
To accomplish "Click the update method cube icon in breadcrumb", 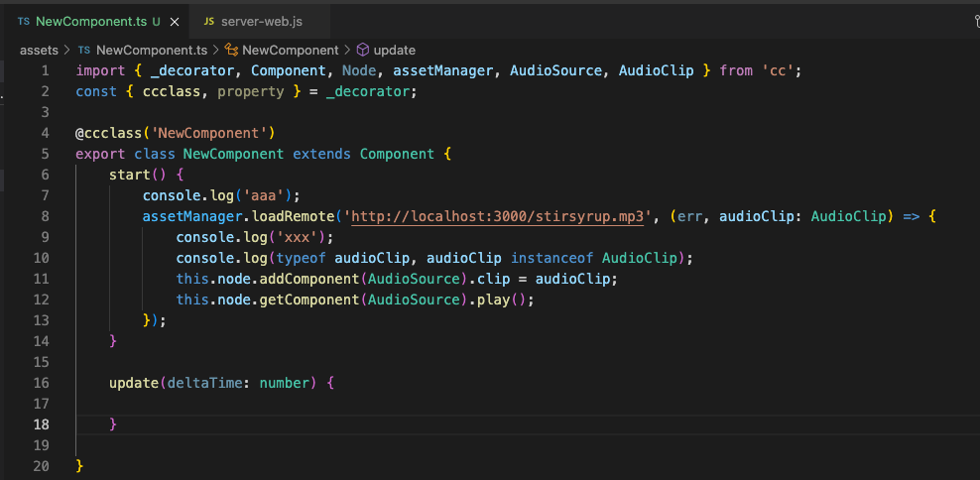I will tap(363, 50).
